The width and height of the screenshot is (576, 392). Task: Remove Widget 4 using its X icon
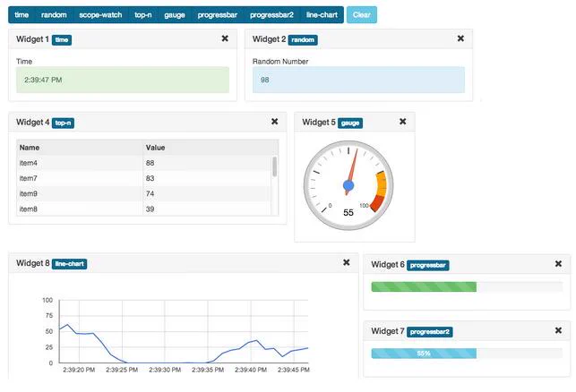pyautogui.click(x=274, y=121)
